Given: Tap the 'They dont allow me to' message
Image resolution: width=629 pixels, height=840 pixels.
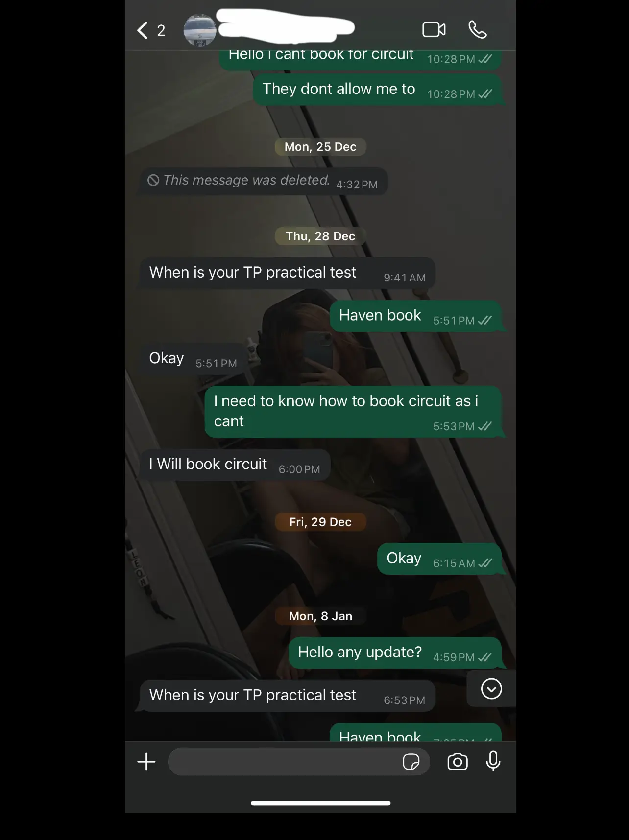Looking at the screenshot, I should pos(377,90).
